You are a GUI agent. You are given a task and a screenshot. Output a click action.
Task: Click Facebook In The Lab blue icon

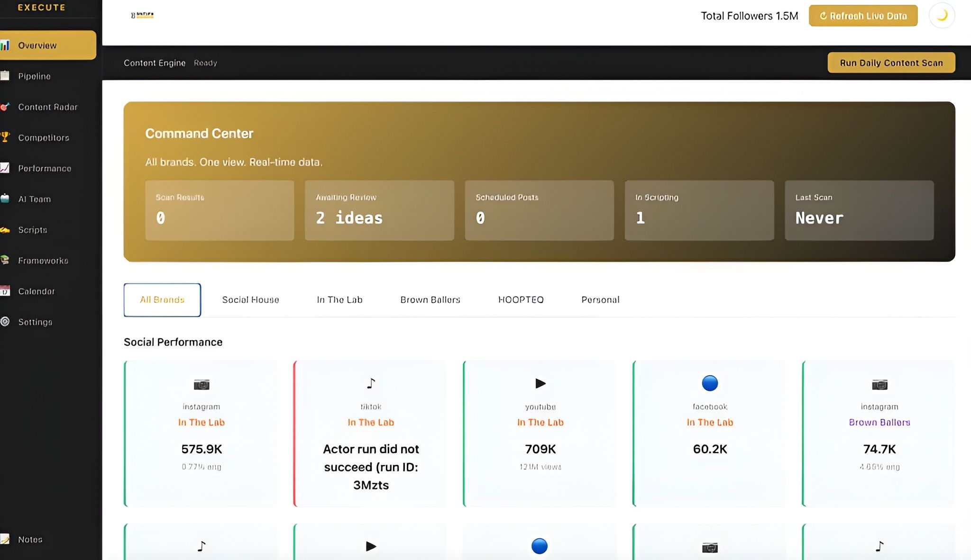pos(709,383)
